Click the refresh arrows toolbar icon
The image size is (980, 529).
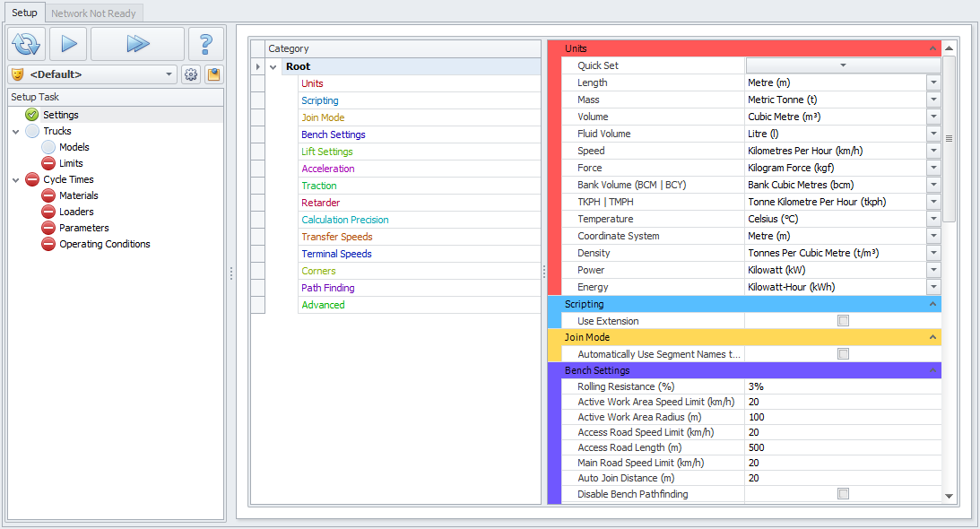[26, 44]
